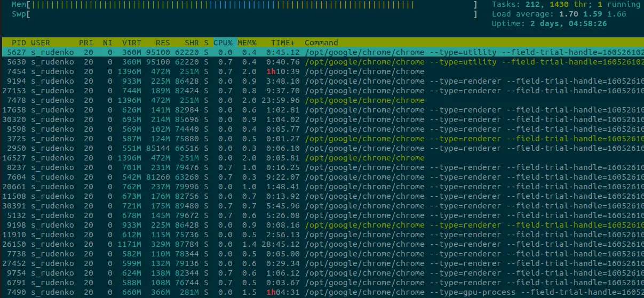
Task: Select process row with PID 9198
Action: [x=322, y=225]
